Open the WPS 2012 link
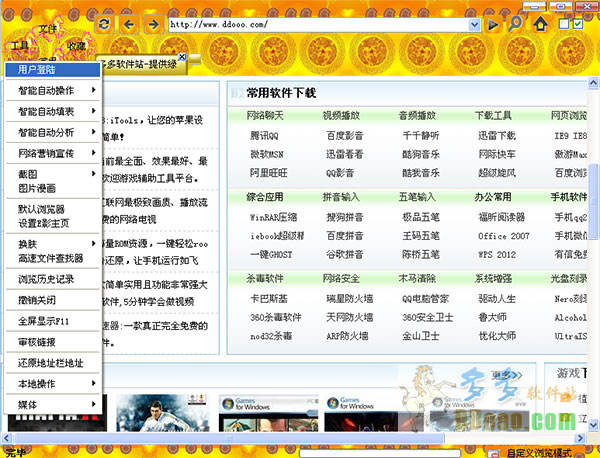The image size is (600, 458). pyautogui.click(x=497, y=255)
